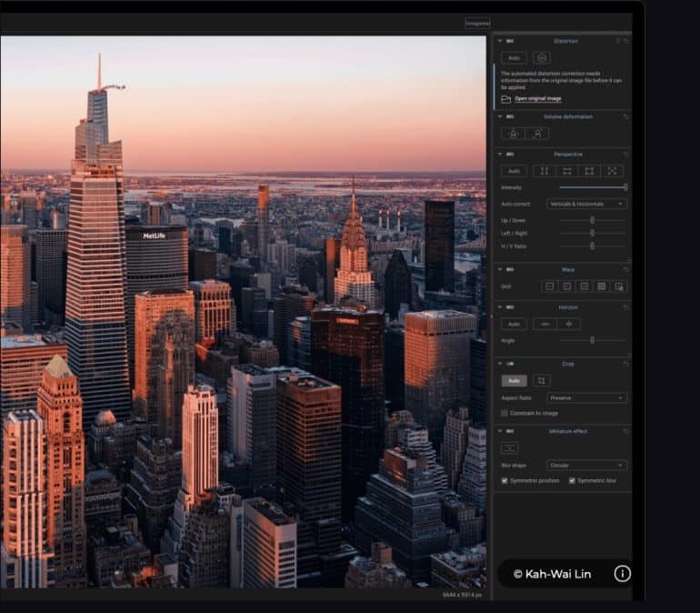Image resolution: width=700 pixels, height=613 pixels.
Task: Open the Auto-correct Verticals & Horizontals dropdown
Action: [x=586, y=204]
